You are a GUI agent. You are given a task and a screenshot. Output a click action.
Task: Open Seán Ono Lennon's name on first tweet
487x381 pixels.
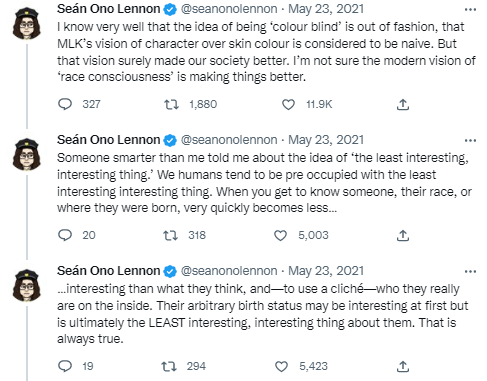pos(108,9)
